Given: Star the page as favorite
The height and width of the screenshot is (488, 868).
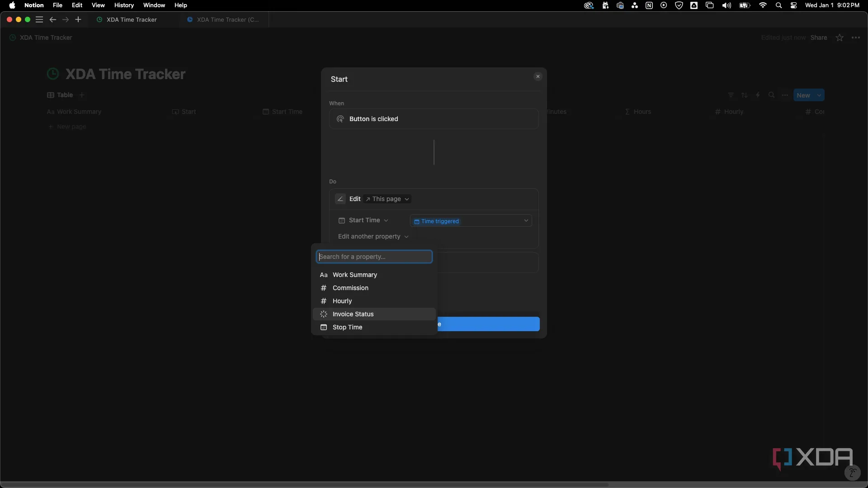Looking at the screenshot, I should (x=840, y=38).
